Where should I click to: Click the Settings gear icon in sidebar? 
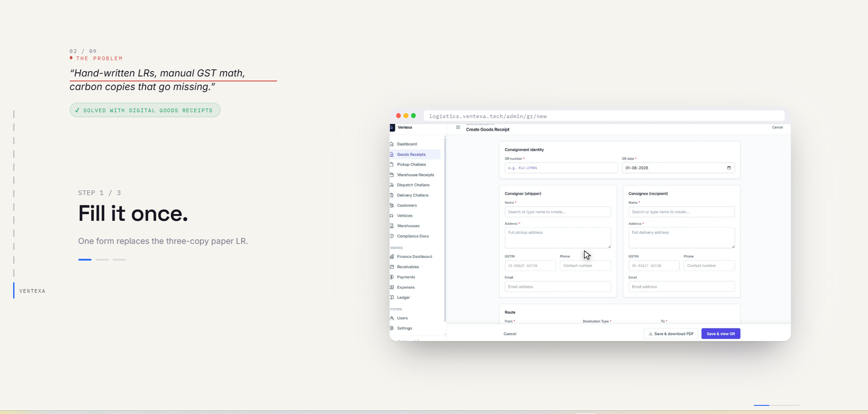[x=392, y=328]
